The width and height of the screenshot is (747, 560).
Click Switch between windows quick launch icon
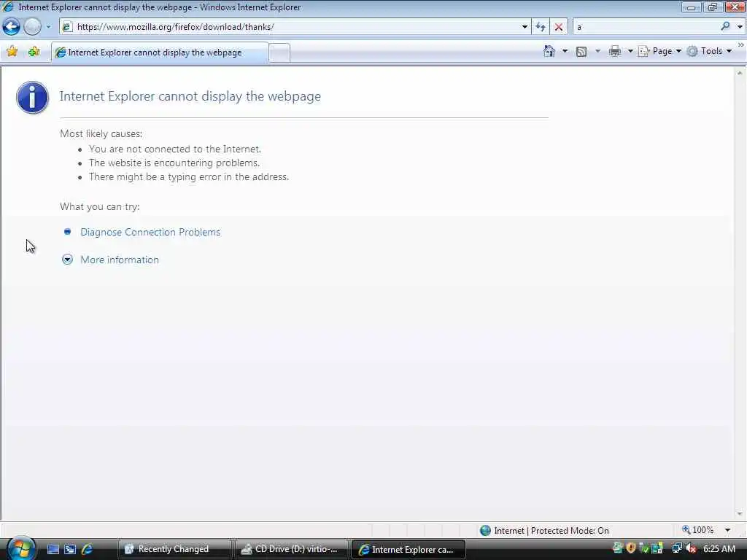[70, 549]
